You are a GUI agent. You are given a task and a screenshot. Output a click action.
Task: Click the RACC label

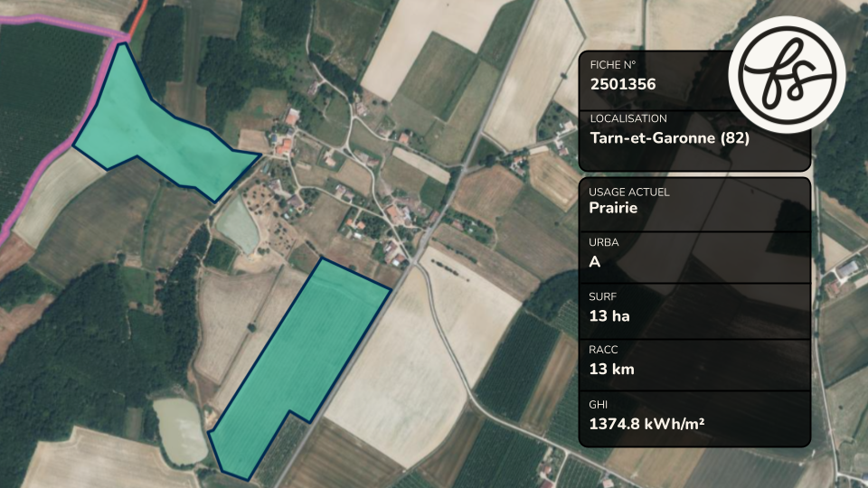click(603, 350)
